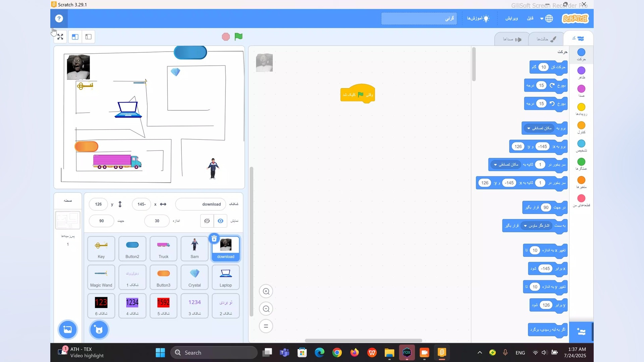Image resolution: width=644 pixels, height=362 pixels.
Task: Open the Tutorials button
Action: tap(478, 18)
